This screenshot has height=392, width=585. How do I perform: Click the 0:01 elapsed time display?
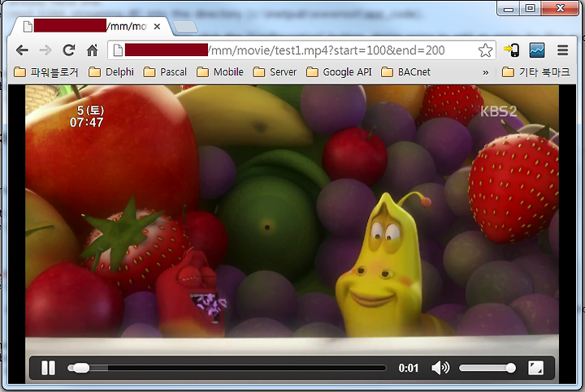point(408,368)
